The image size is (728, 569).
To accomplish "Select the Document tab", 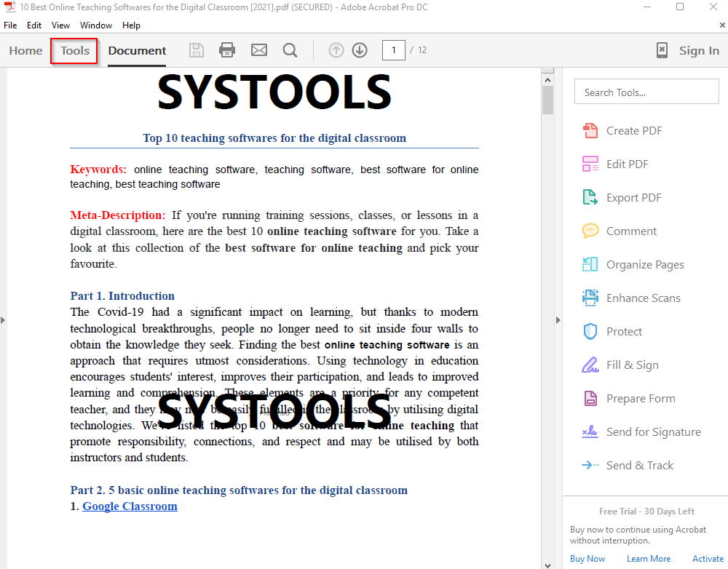I will pos(137,51).
